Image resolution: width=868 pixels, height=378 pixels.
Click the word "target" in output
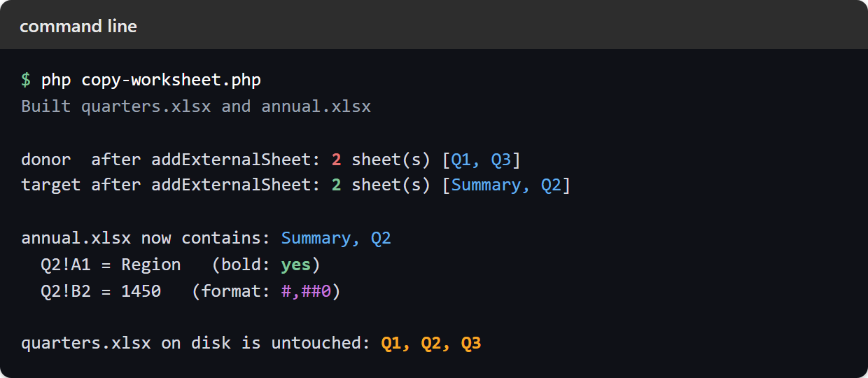pos(51,185)
